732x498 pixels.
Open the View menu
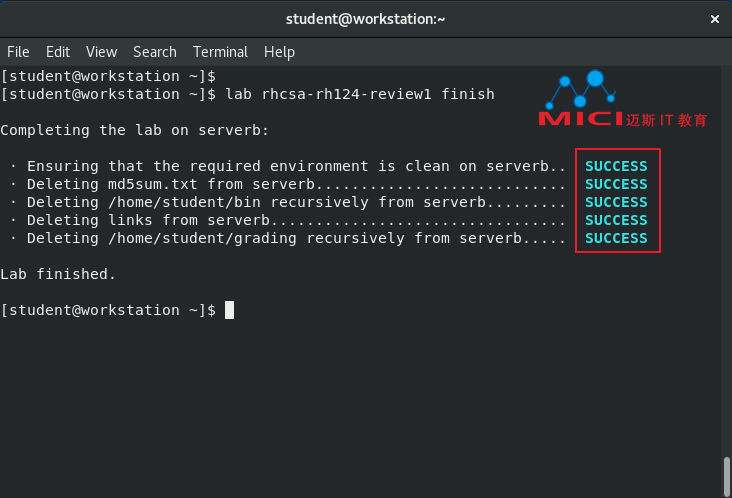pos(101,52)
